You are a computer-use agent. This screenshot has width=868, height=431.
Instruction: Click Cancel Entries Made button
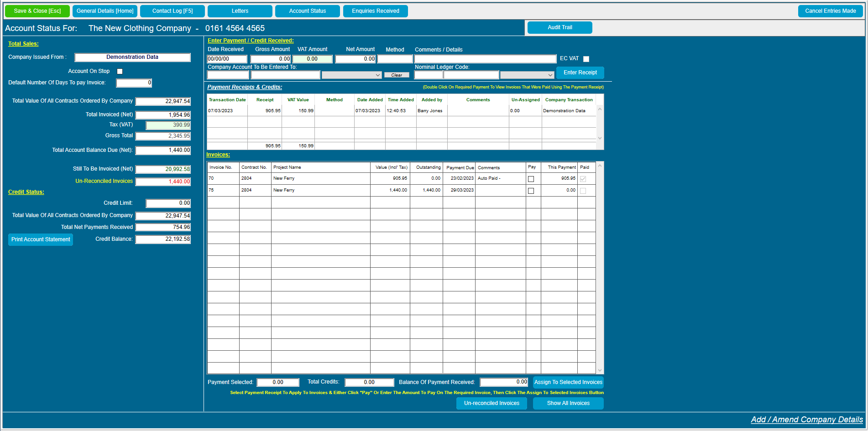coord(830,11)
